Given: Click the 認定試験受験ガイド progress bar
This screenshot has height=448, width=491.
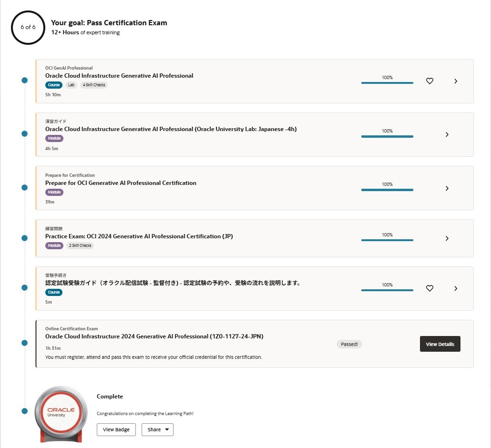Looking at the screenshot, I should (388, 290).
